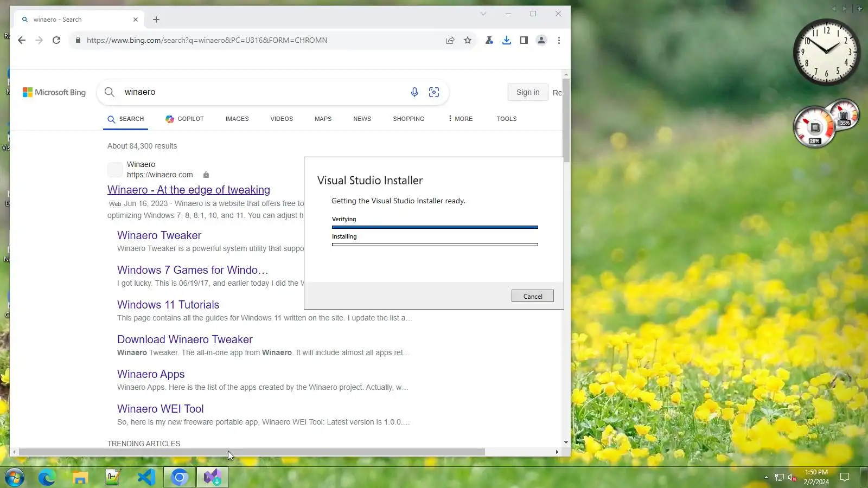Click the Installing progress bar
868x488 pixels.
pos(435,245)
